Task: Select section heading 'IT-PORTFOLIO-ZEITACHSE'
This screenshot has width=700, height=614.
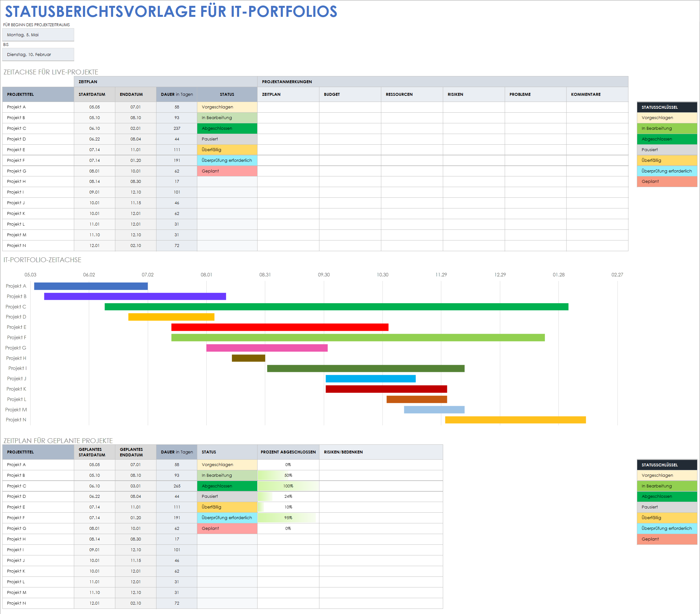Action: (x=42, y=260)
